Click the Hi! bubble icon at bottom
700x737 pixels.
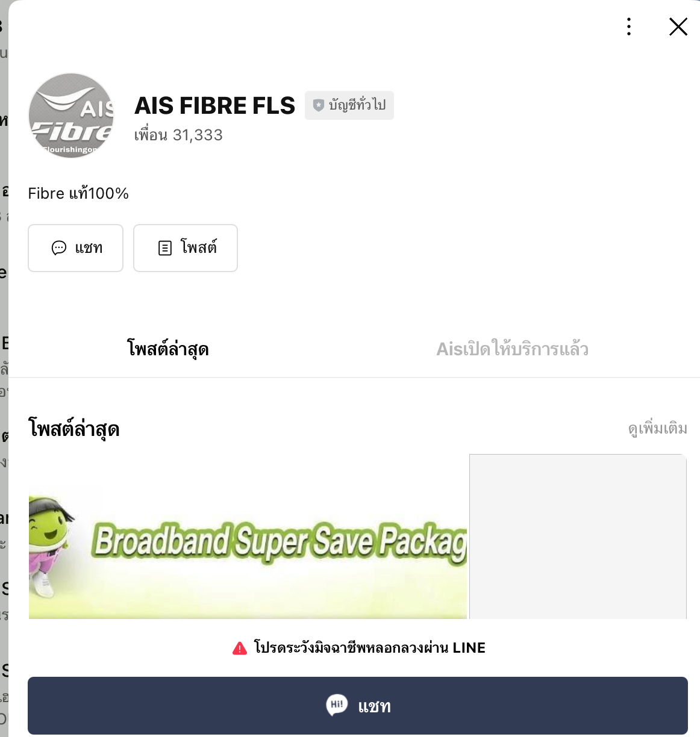(337, 705)
